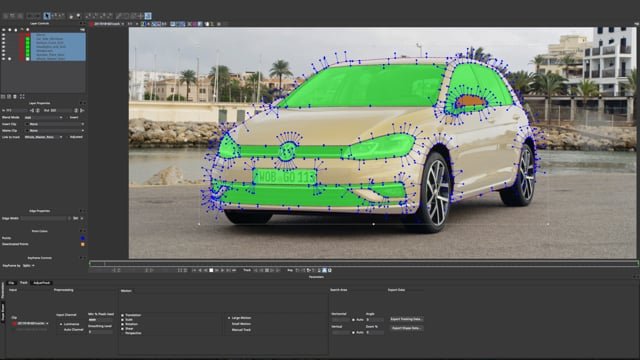Delete layer using the trash icon under layer list

point(15,97)
